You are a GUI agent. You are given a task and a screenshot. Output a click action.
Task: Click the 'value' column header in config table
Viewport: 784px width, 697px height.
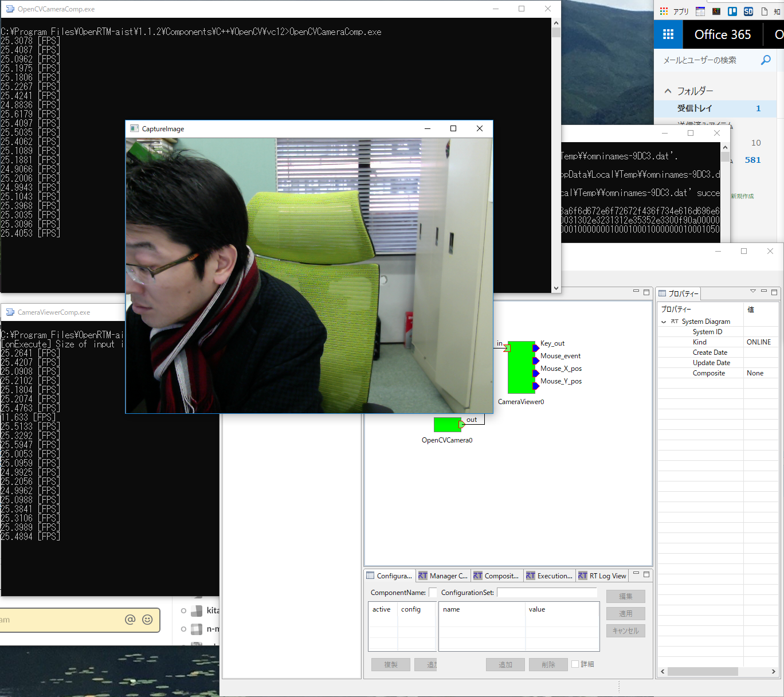coord(562,609)
